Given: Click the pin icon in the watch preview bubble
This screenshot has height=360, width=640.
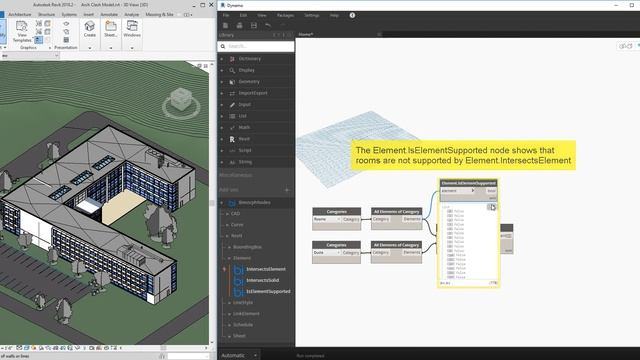Looking at the screenshot, I should tap(492, 207).
